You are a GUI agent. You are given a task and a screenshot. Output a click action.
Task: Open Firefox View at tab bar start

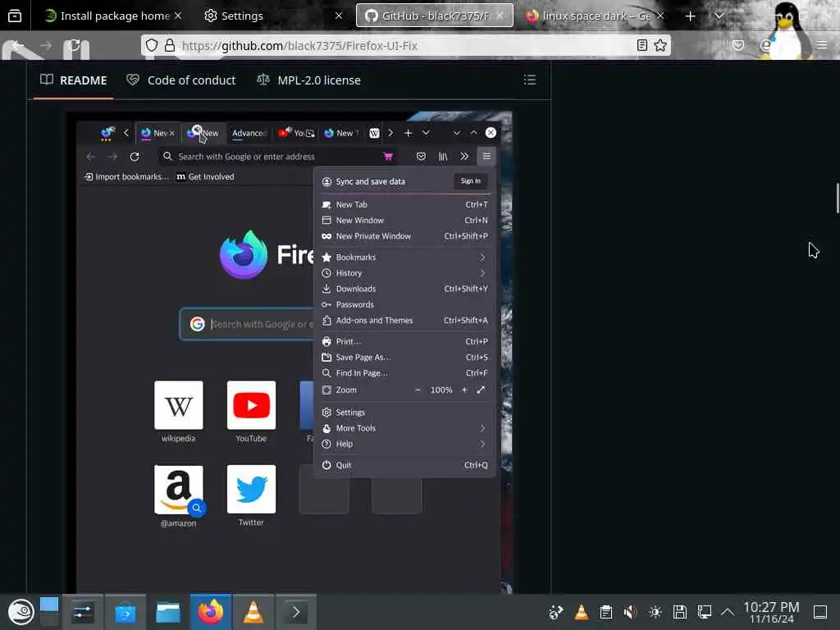(x=15, y=16)
